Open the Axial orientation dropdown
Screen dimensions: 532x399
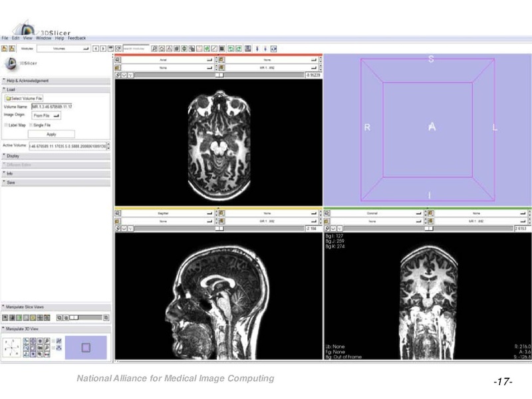pos(168,60)
